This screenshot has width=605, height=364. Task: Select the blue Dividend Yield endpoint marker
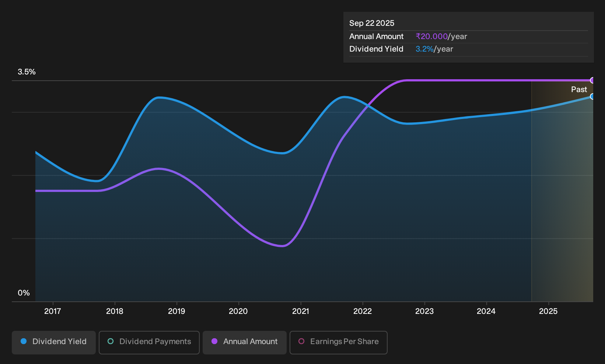tap(592, 97)
